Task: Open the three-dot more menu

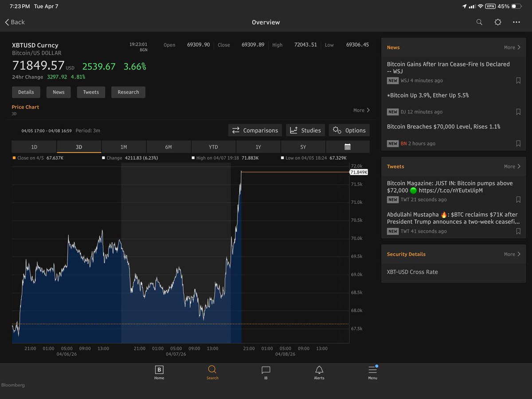Action: tap(516, 22)
